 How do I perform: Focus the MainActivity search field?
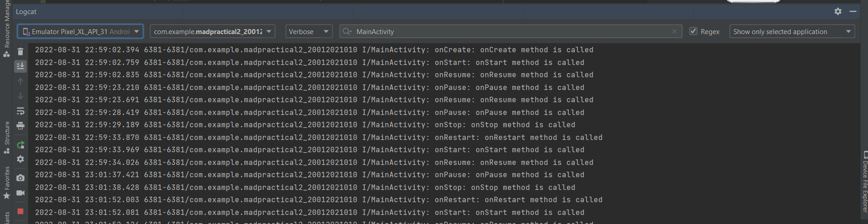(x=511, y=31)
